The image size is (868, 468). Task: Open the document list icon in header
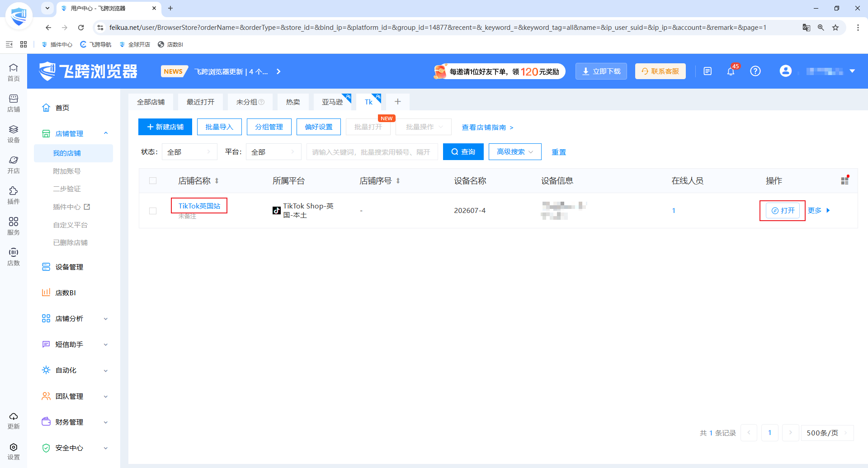(x=708, y=71)
